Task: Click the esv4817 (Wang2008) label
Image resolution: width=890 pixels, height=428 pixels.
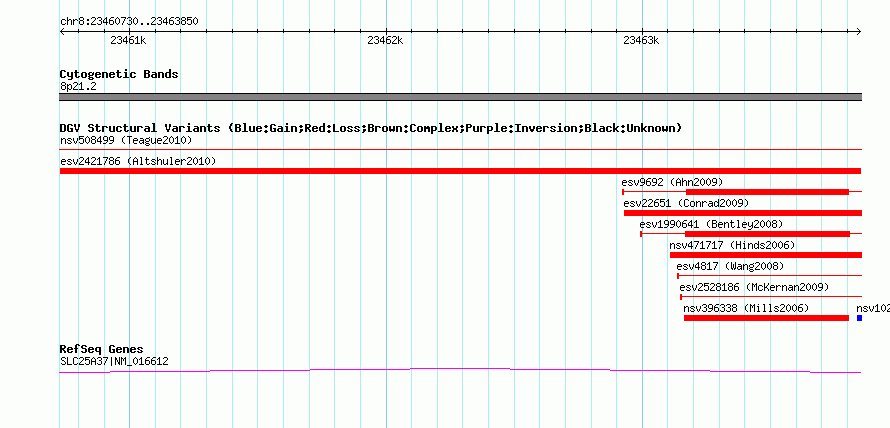Action: pyautogui.click(x=730, y=266)
